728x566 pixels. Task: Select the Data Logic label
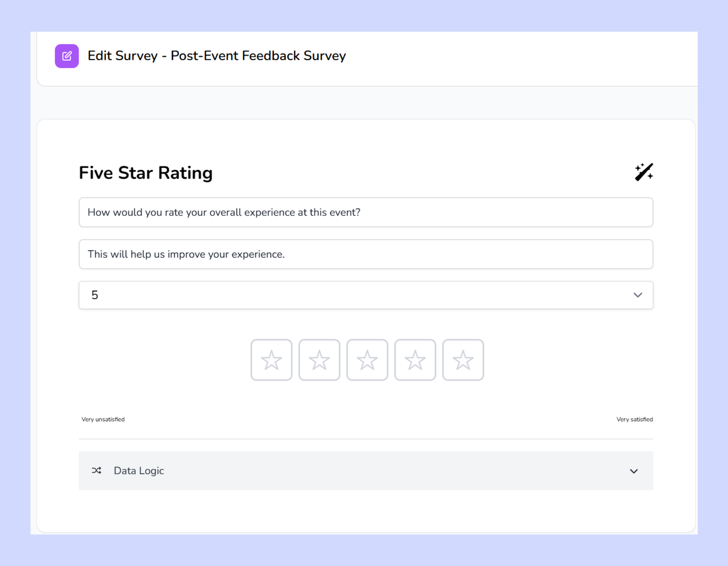138,471
